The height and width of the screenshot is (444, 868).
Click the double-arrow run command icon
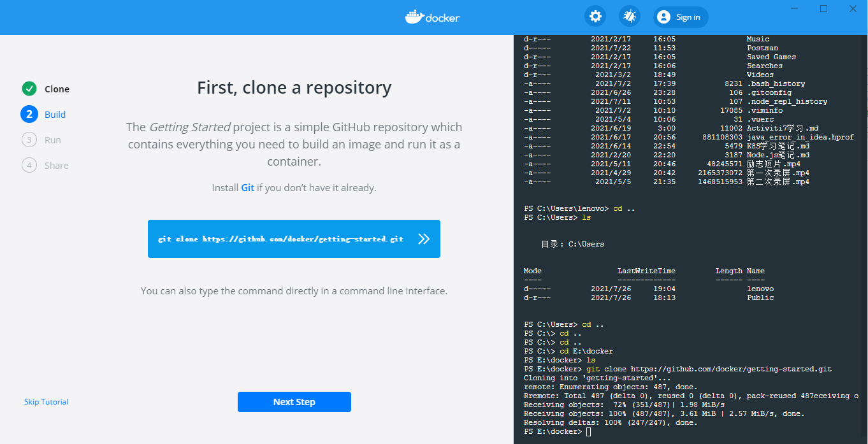click(x=424, y=239)
